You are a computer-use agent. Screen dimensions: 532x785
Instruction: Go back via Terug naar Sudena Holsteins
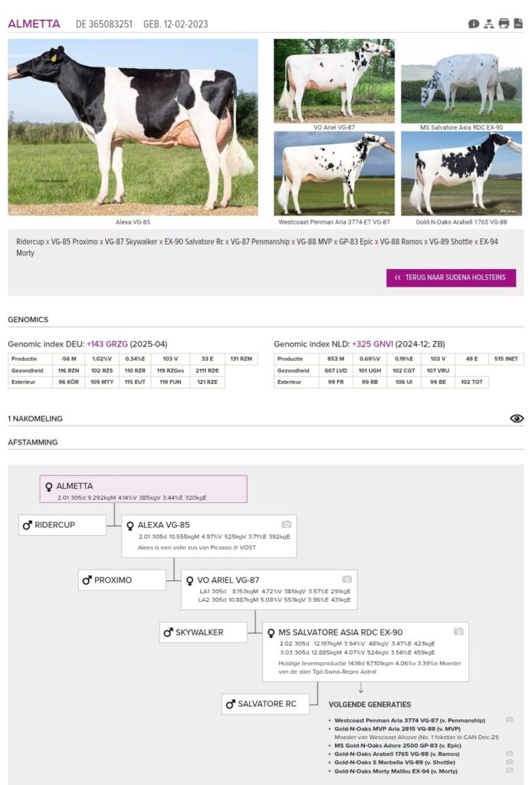(451, 278)
